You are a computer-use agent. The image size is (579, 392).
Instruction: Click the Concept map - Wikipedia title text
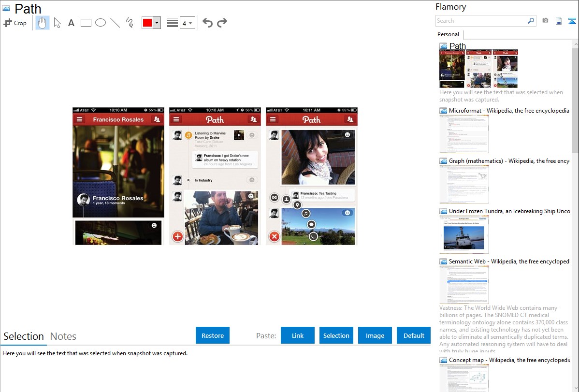pos(509,360)
